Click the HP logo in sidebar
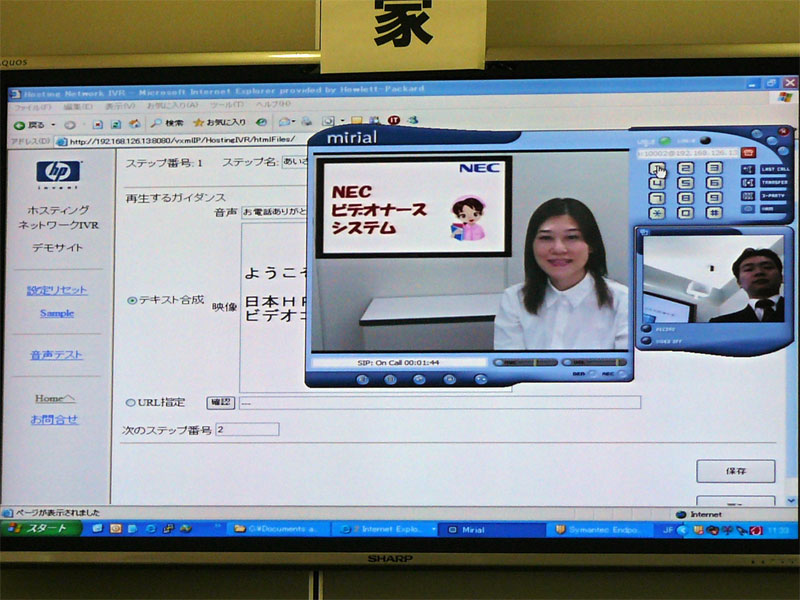 [x=58, y=174]
